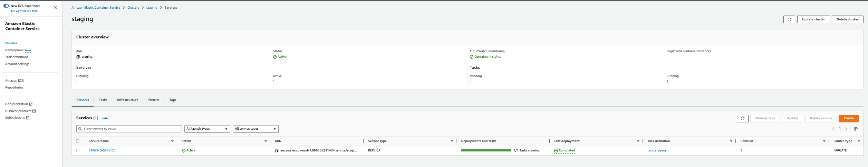Switch to the Tags tab
This screenshot has height=167, width=868.
[173, 100]
